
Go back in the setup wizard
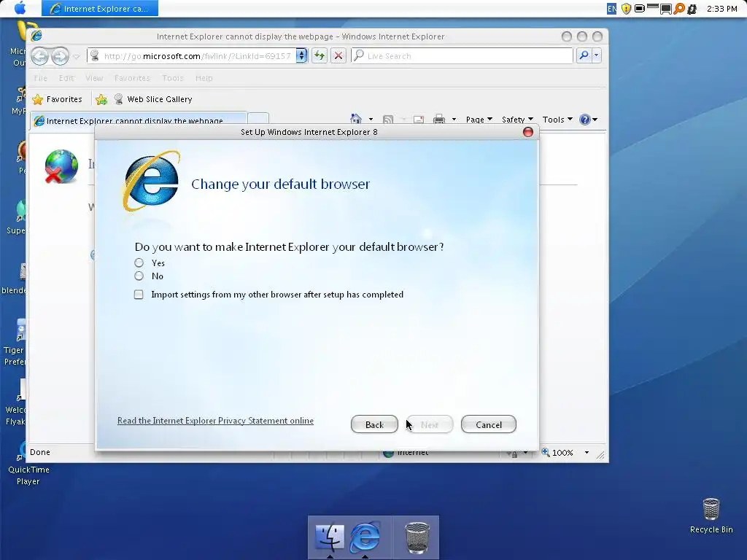(x=374, y=425)
